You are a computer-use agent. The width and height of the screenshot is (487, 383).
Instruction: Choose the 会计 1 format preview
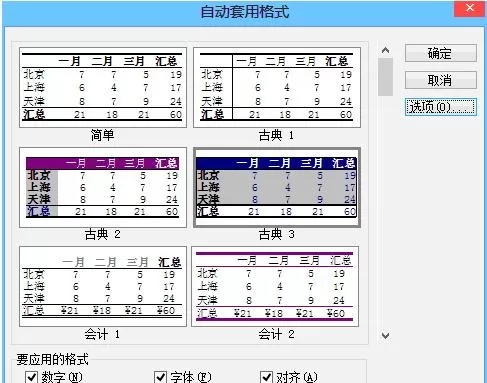(103, 287)
